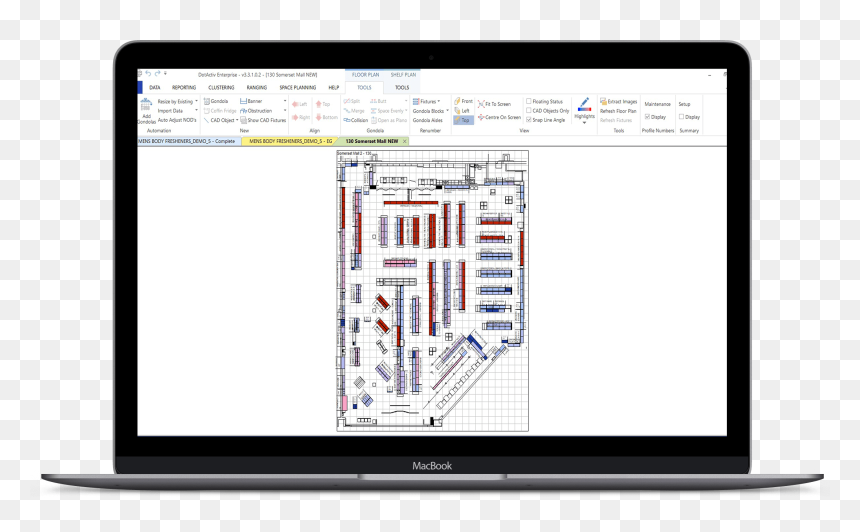The height and width of the screenshot is (532, 860).
Task: Open the HELP tab
Action: click(x=333, y=88)
